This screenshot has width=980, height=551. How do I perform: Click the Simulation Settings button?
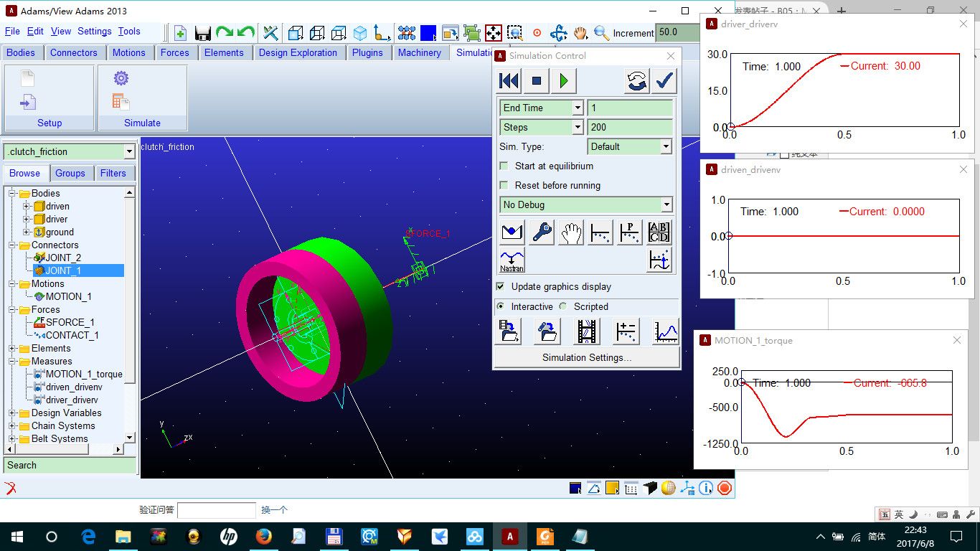coord(586,357)
